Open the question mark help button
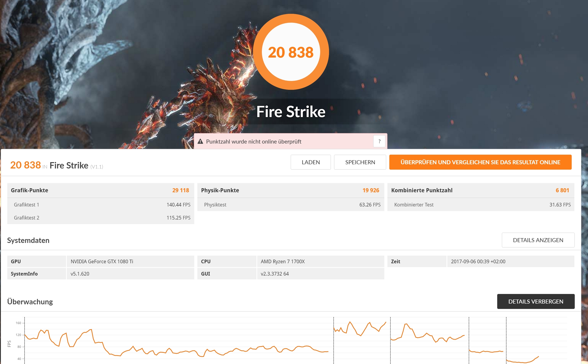The width and height of the screenshot is (588, 364). tap(379, 141)
